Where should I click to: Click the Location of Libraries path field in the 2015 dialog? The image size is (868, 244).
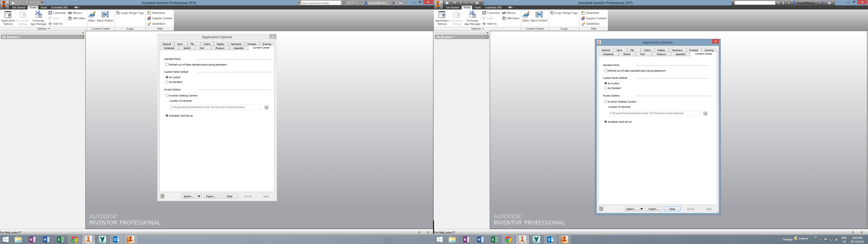coord(654,113)
